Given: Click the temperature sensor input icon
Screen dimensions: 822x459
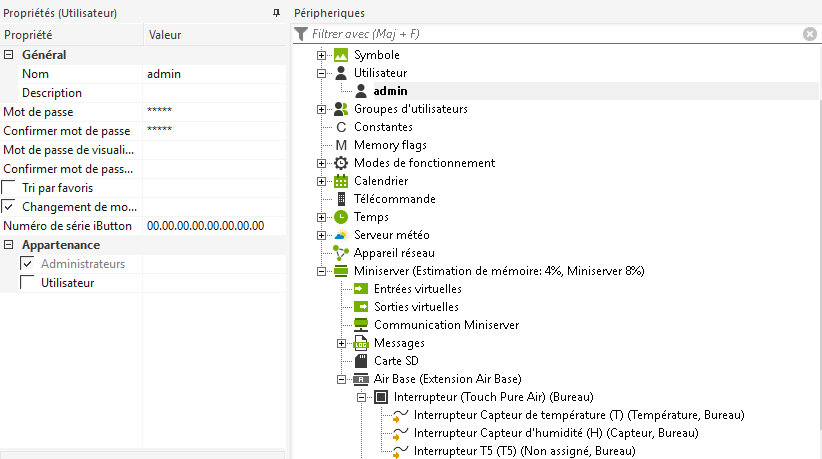Looking at the screenshot, I should pyautogui.click(x=400, y=416).
